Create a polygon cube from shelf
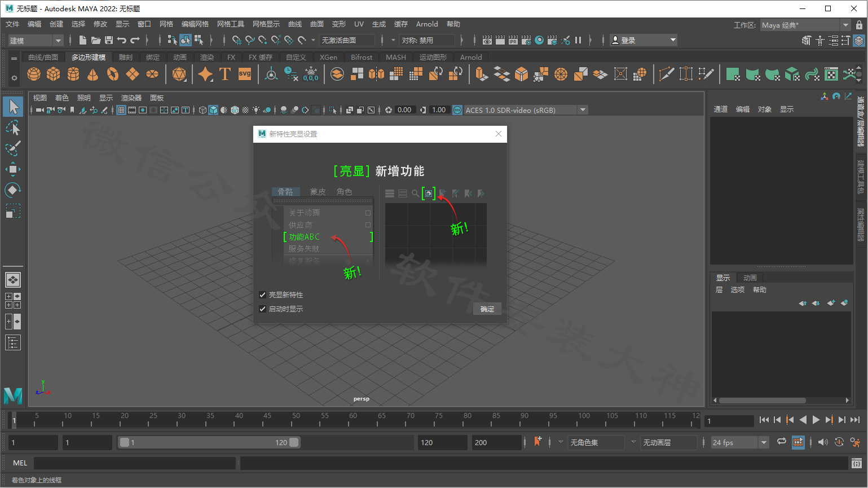The width and height of the screenshot is (868, 488). (54, 74)
